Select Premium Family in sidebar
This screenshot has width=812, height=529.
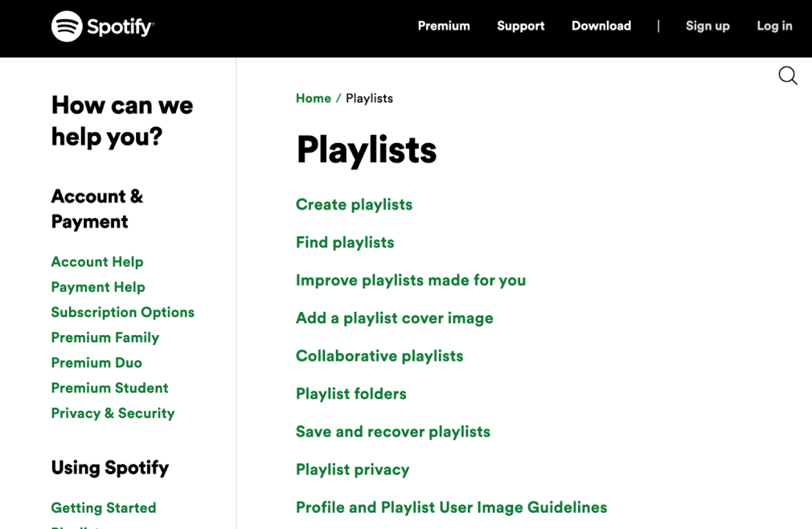pyautogui.click(x=105, y=338)
